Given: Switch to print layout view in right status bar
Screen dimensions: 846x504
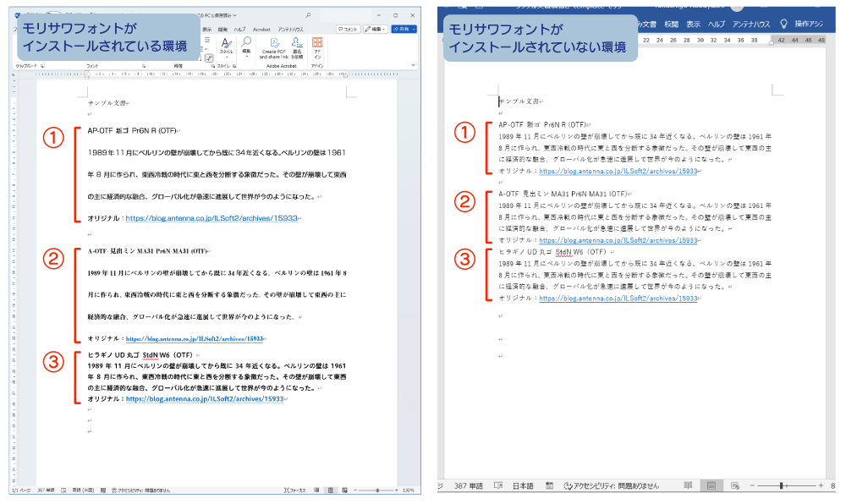Looking at the screenshot, I should click(x=711, y=485).
